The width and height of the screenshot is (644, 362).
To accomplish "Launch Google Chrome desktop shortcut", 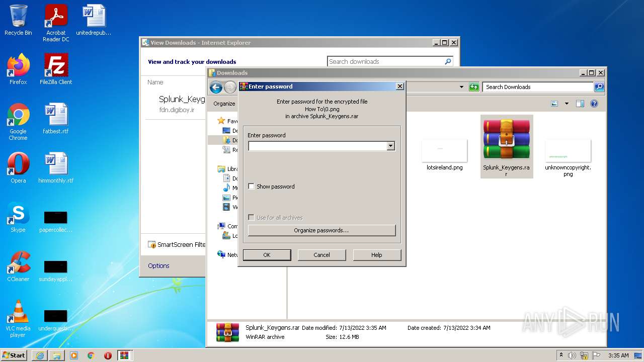I will (18, 122).
